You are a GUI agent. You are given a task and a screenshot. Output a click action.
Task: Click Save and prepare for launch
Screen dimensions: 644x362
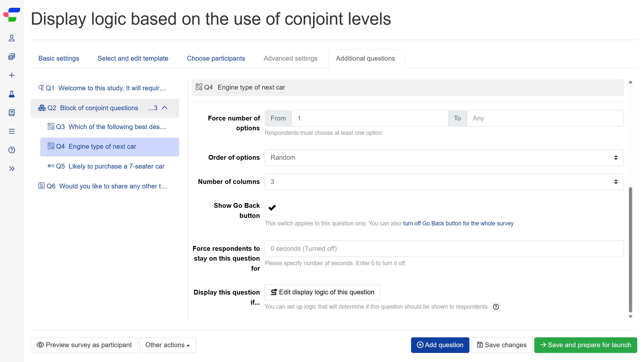[x=586, y=345]
